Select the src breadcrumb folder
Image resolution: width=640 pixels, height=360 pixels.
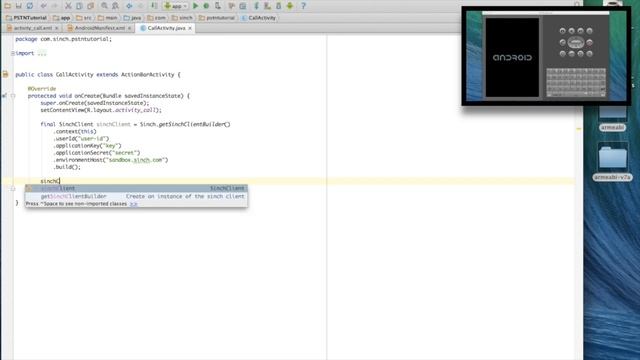click(x=84, y=18)
